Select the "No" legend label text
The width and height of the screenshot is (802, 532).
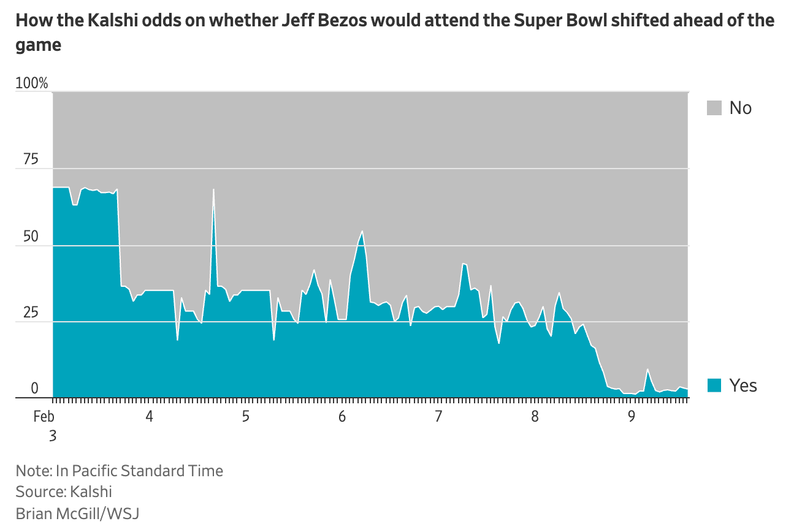pyautogui.click(x=740, y=108)
